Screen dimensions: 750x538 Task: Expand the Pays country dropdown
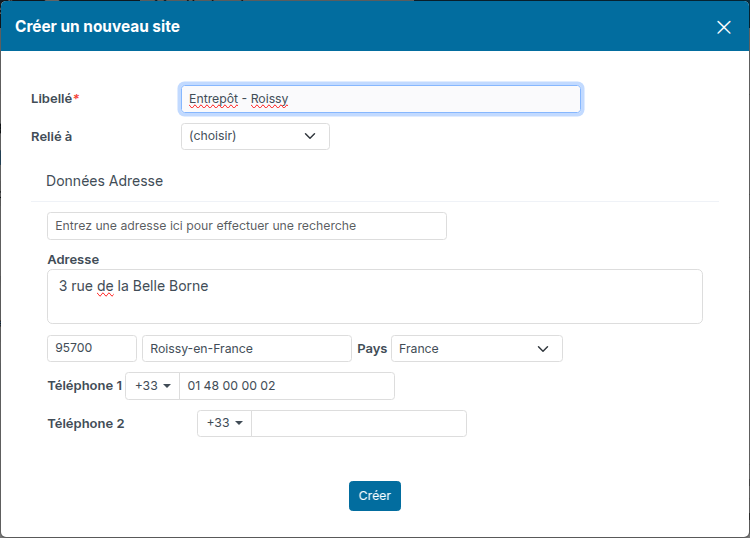tap(477, 349)
